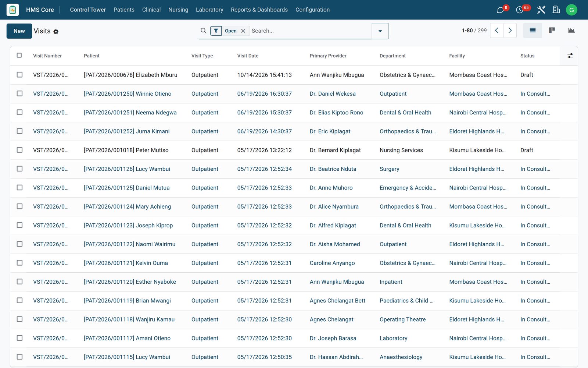Screen dimensions: 588x368
Task: Click the HMS Core app logo icon
Action: 13,10
